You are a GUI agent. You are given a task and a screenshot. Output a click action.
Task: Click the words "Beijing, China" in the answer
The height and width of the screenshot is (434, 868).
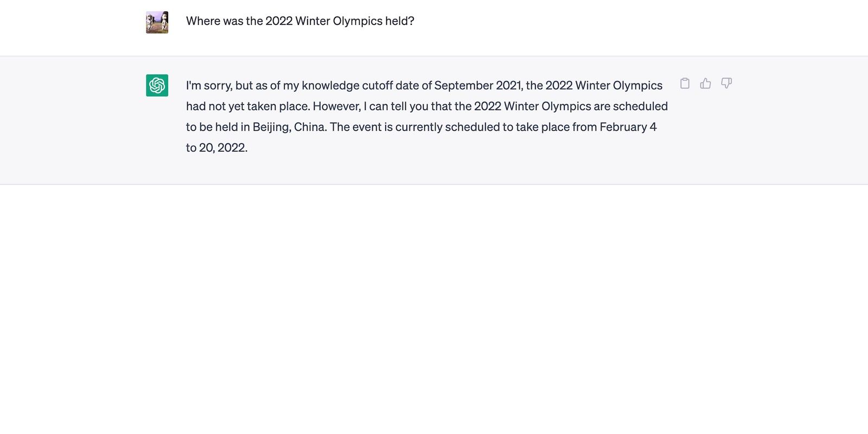(x=289, y=127)
